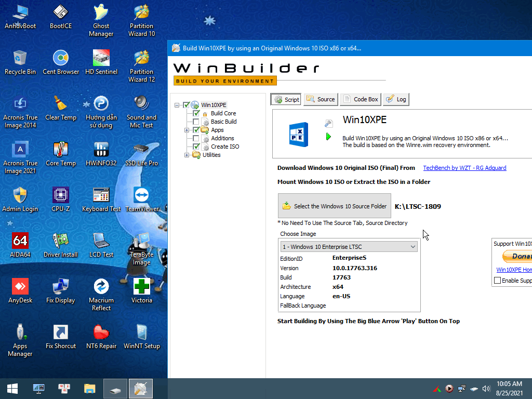This screenshot has width=532, height=399.
Task: Launch AnyDesk icon
Action: click(x=20, y=291)
